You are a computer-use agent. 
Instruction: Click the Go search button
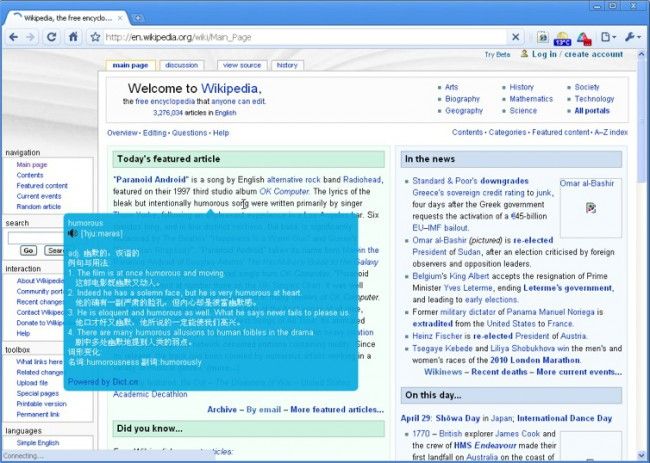pos(28,250)
